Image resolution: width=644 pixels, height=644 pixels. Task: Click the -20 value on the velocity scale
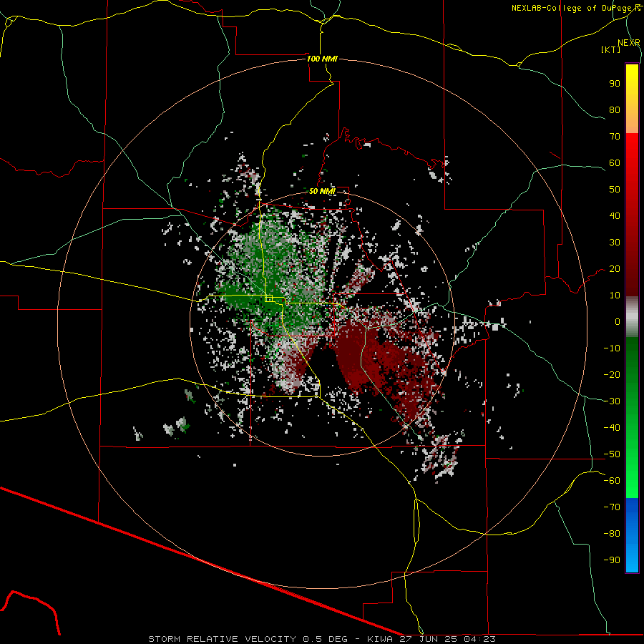[612, 374]
